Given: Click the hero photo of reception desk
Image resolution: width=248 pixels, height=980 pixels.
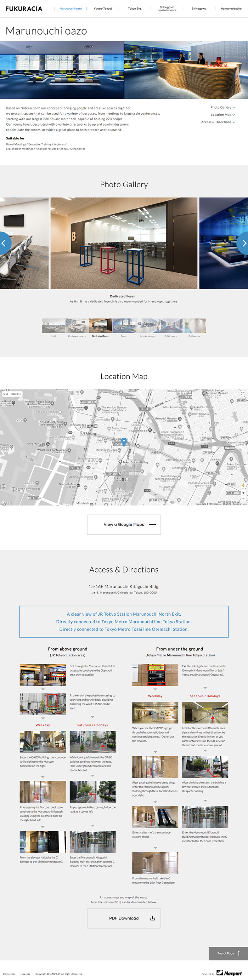Looking at the screenshot, I should [x=186, y=70].
